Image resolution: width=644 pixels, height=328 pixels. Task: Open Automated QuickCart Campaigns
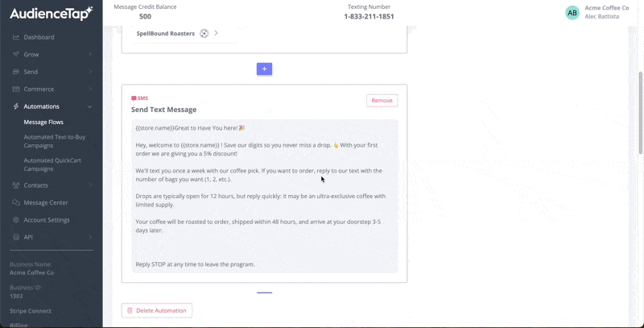click(x=52, y=164)
